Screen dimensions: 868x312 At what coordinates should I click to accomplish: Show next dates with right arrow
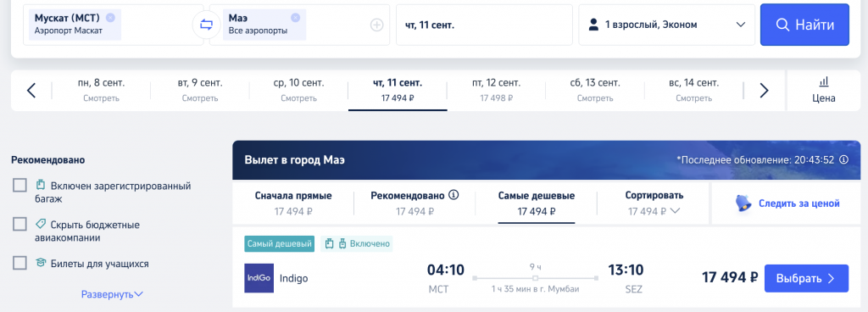(764, 90)
